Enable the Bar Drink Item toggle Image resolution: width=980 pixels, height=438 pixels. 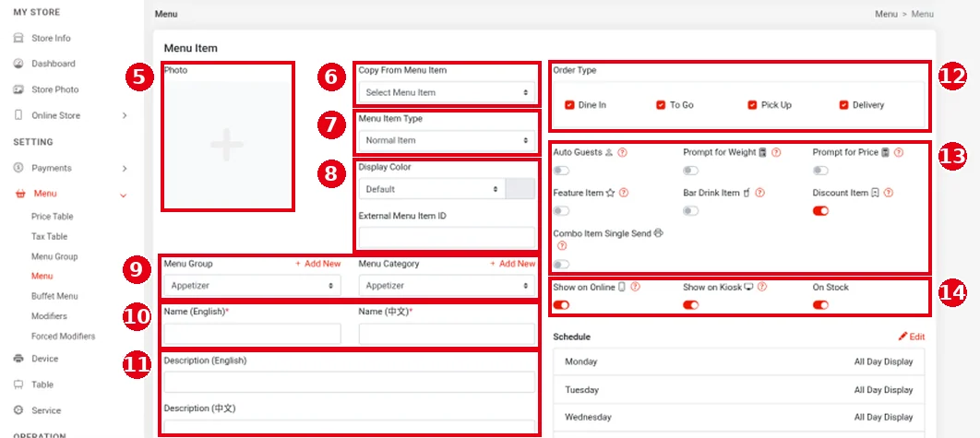[x=690, y=211]
